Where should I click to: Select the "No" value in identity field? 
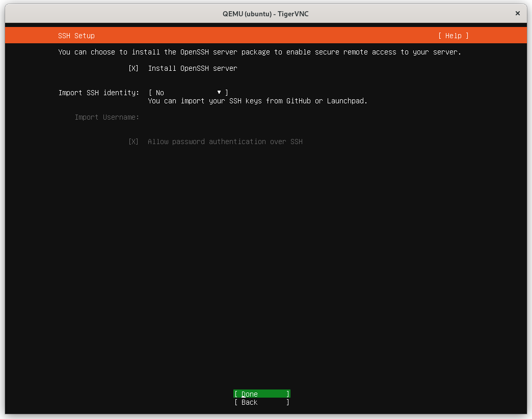(160, 93)
